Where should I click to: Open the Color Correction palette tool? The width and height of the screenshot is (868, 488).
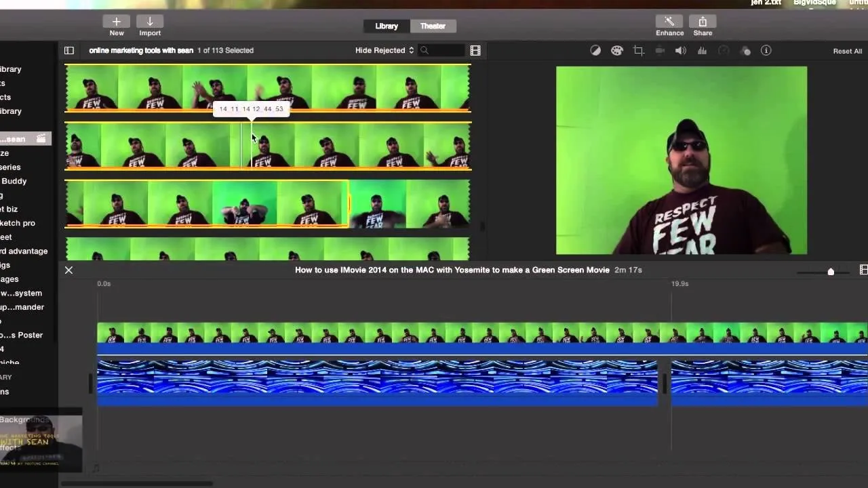point(616,51)
